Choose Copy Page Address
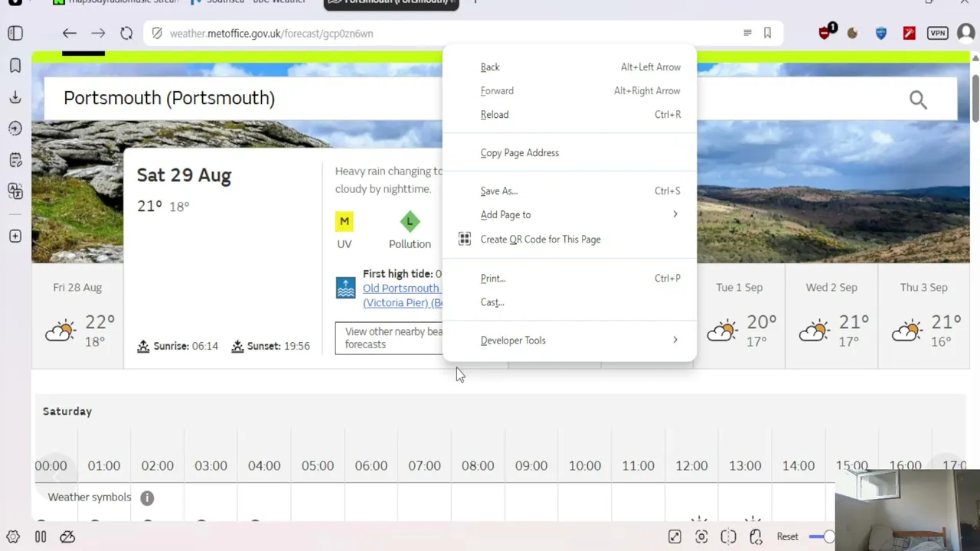 pos(570,153)
